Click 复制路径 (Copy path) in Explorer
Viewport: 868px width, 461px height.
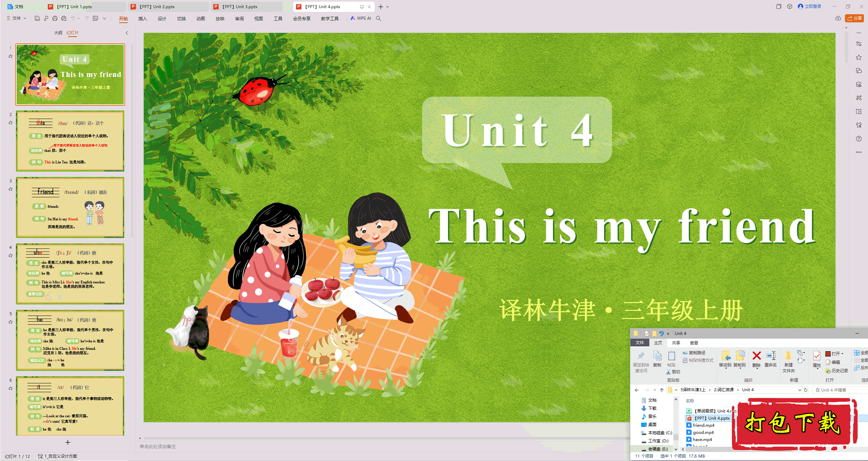694,353
